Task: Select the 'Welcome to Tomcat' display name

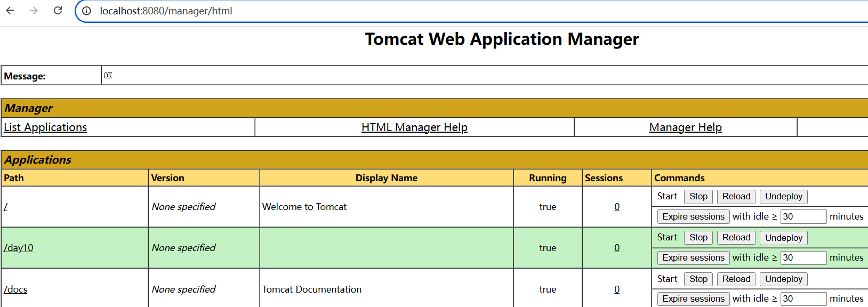Action: click(304, 207)
